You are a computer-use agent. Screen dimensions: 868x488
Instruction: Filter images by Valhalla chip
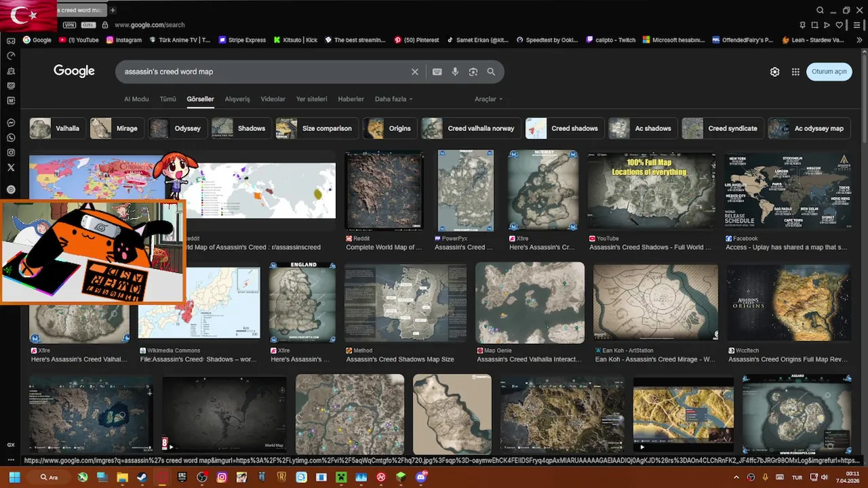(x=57, y=128)
